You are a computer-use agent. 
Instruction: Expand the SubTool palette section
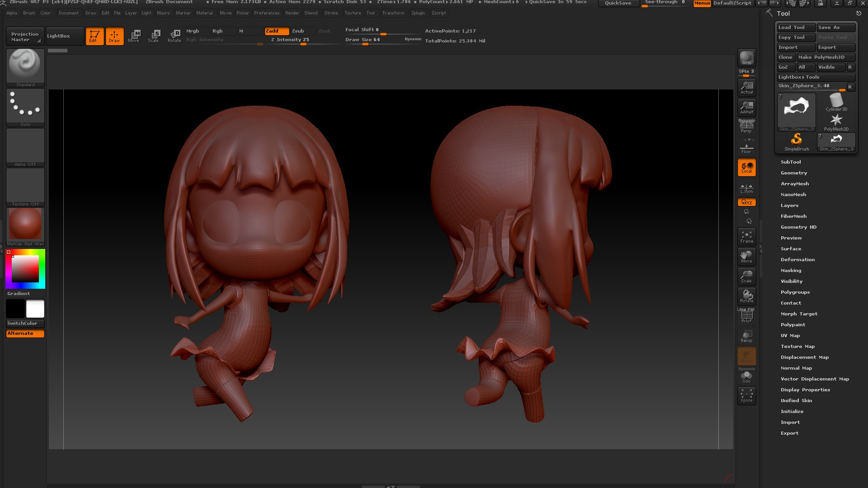coord(791,162)
